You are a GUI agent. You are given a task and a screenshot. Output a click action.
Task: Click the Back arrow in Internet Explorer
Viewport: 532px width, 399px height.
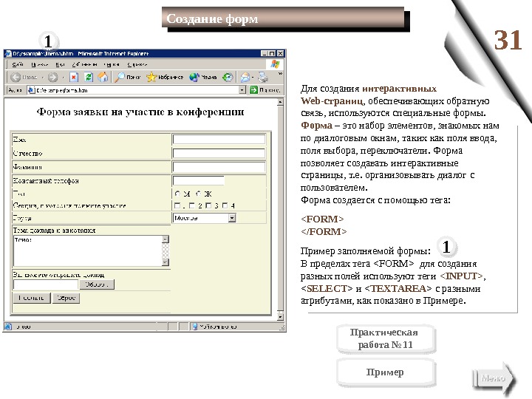coord(15,78)
